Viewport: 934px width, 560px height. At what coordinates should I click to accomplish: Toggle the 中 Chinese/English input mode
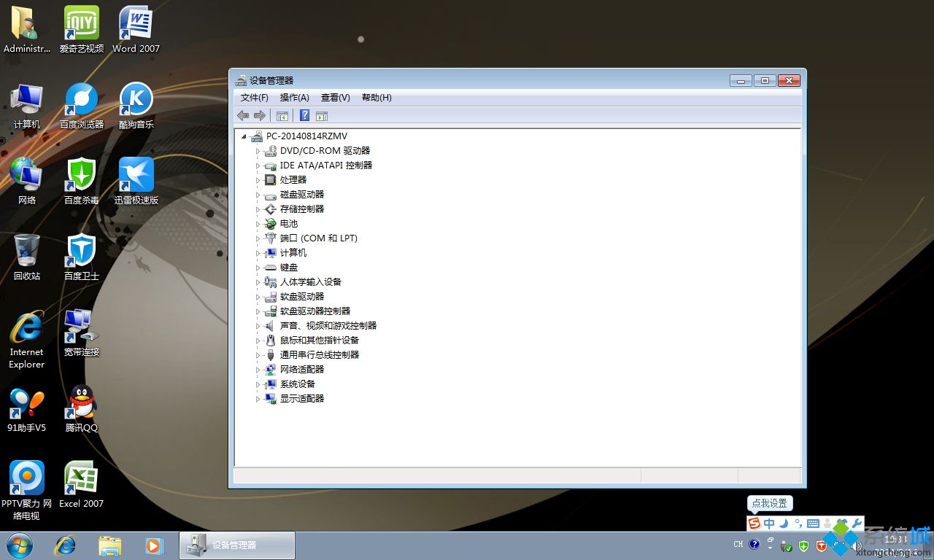(x=769, y=524)
